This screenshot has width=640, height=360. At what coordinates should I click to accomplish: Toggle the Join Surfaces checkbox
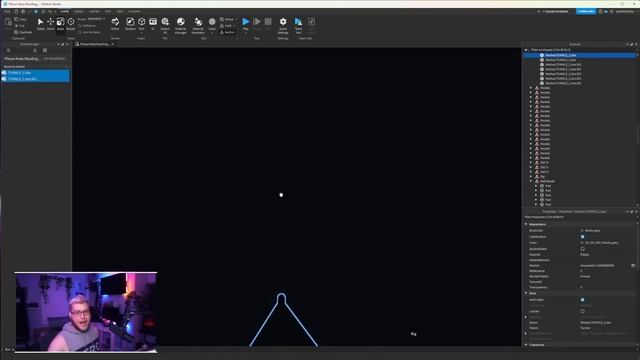click(x=80, y=32)
